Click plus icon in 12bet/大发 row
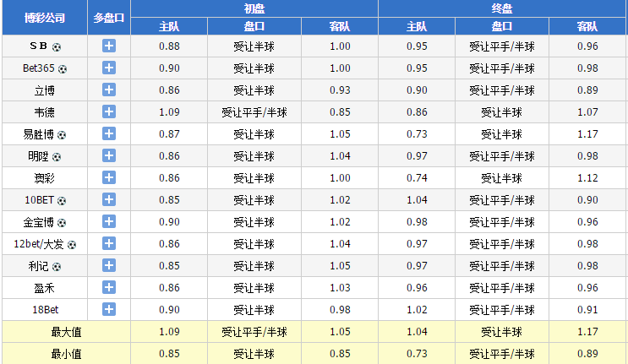628x364 pixels. pyautogui.click(x=109, y=243)
